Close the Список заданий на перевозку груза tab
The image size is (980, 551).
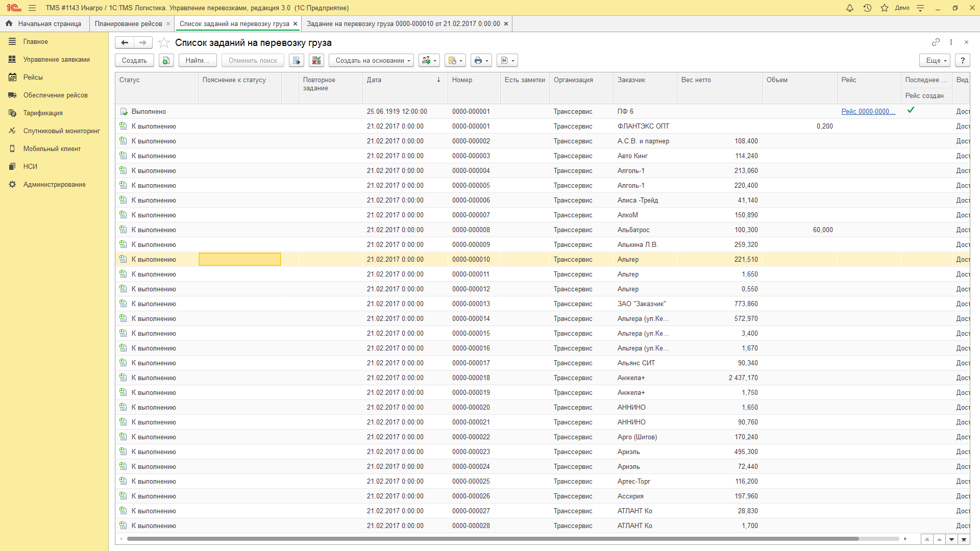295,23
